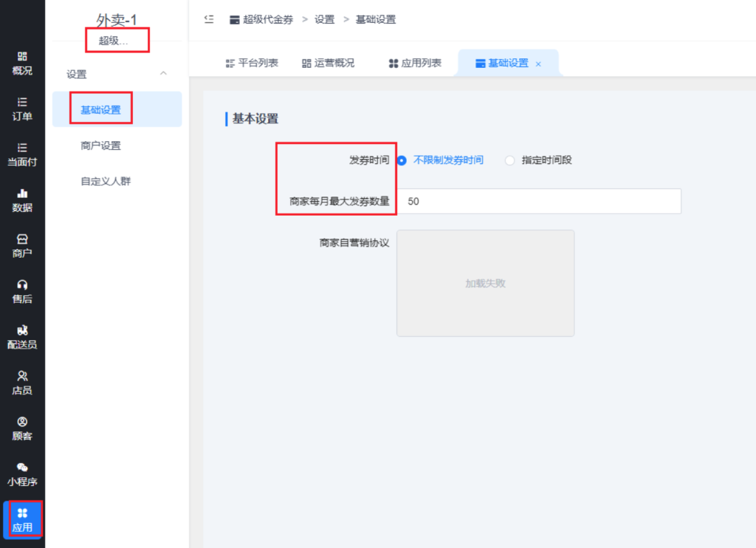The image size is (756, 548).
Task: Collapse the 设置 menu group
Action: 163,74
